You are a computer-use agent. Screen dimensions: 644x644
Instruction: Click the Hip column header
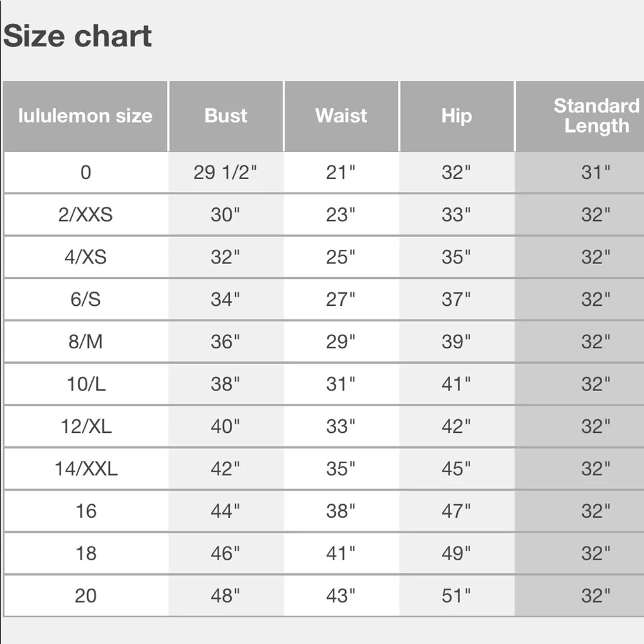pyautogui.click(x=457, y=116)
